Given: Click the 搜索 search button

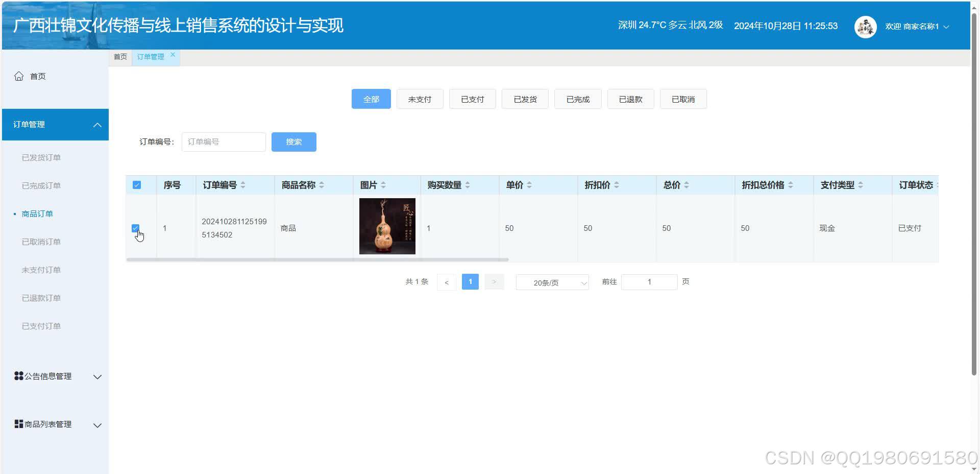Looking at the screenshot, I should [x=293, y=141].
